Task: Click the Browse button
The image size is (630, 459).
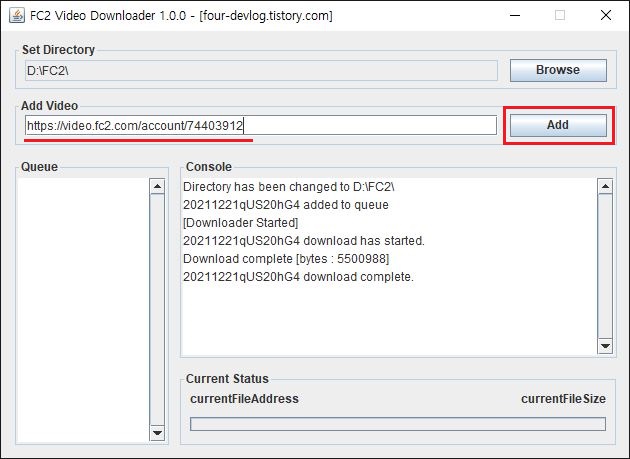Action: click(x=558, y=70)
